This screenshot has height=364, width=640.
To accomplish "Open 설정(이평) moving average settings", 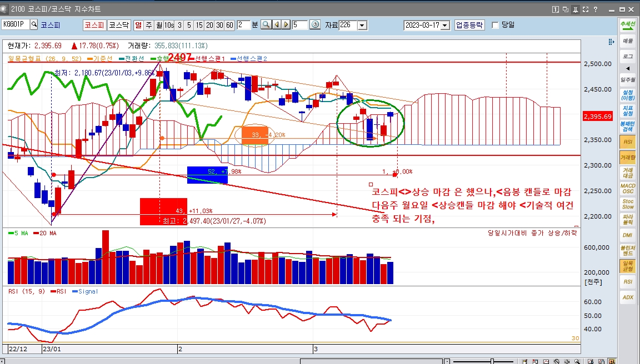I will click(x=628, y=95).
